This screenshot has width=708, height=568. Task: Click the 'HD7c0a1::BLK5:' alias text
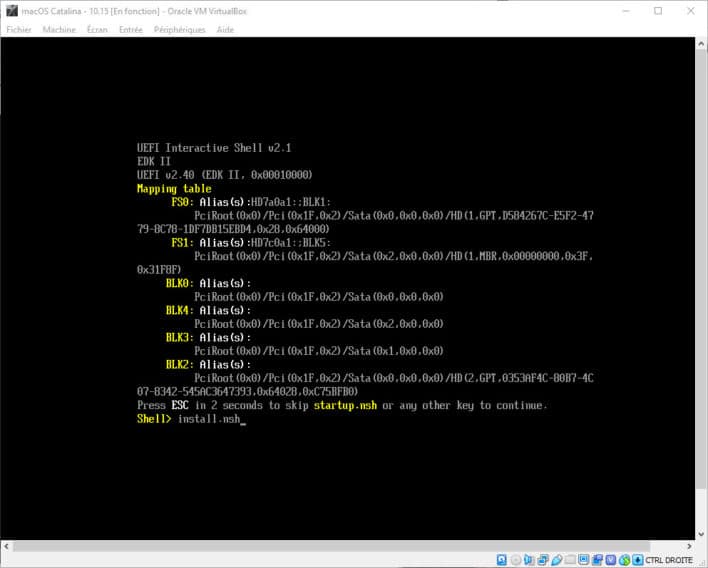click(291, 243)
